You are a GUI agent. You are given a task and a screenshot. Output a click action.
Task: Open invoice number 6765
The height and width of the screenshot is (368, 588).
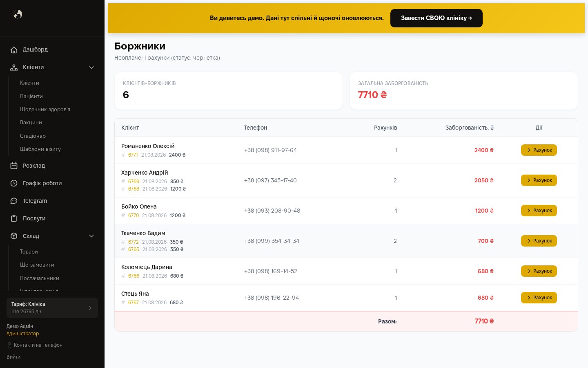[x=134, y=249]
